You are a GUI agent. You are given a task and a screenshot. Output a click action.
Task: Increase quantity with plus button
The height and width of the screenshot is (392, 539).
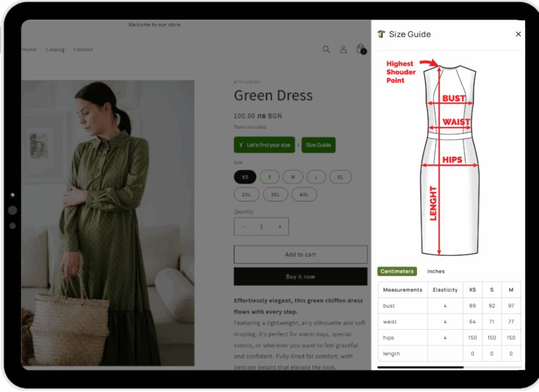coord(280,227)
